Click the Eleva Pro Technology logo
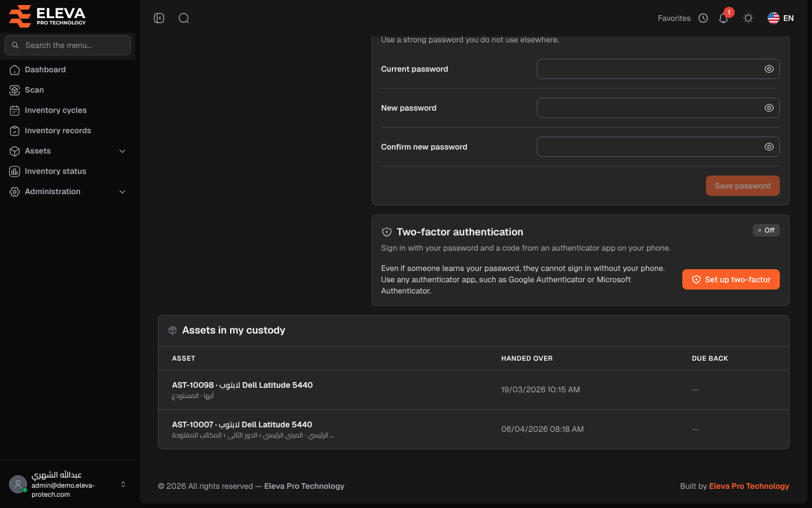 click(47, 16)
